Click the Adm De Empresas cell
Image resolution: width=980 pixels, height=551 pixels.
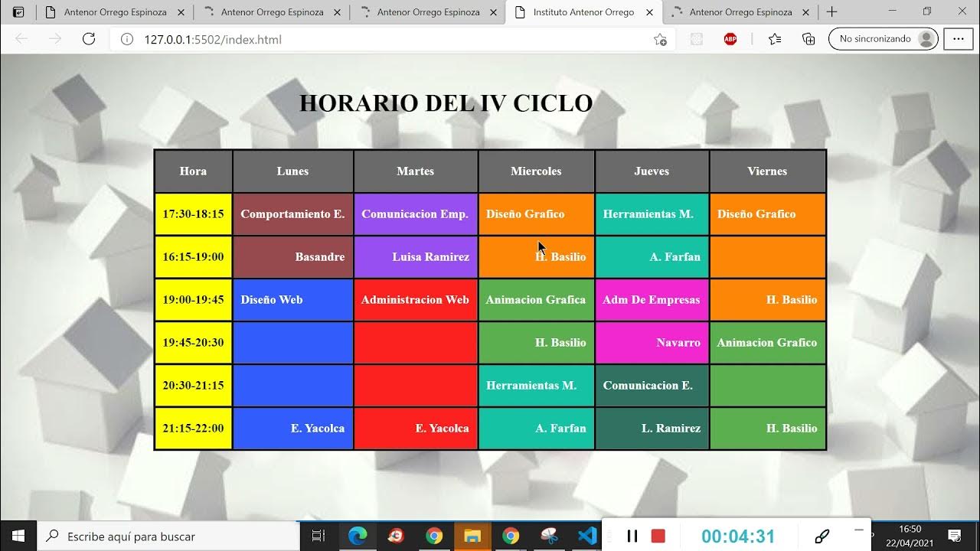[x=652, y=300]
